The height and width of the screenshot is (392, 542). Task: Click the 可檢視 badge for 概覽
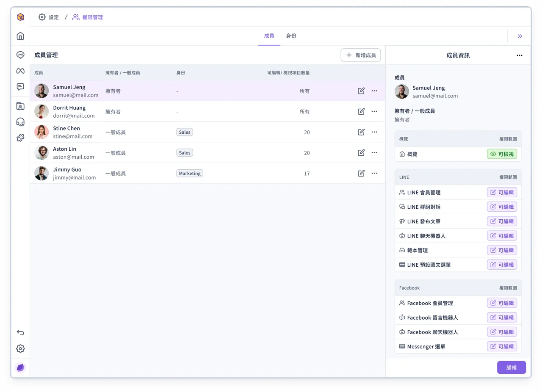coord(502,154)
